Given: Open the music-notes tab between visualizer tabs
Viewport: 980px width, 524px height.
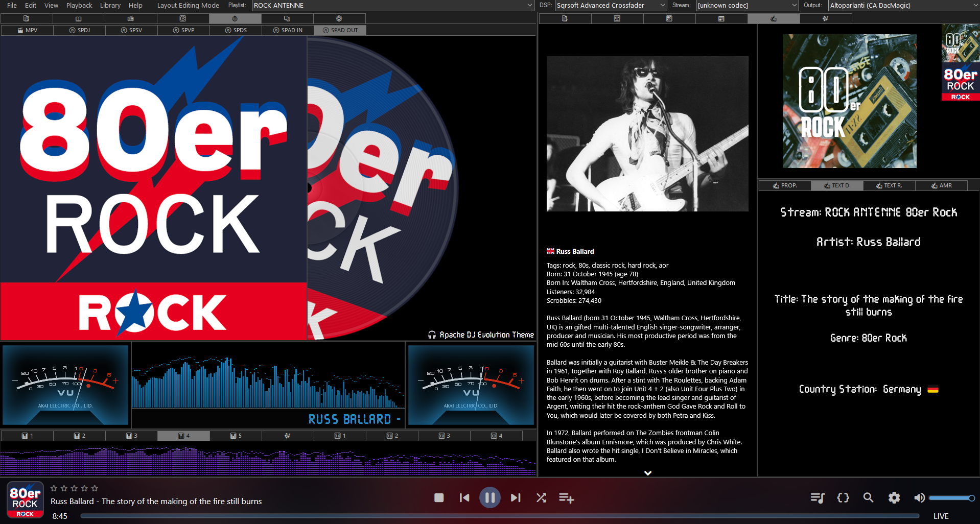Looking at the screenshot, I should (x=287, y=436).
